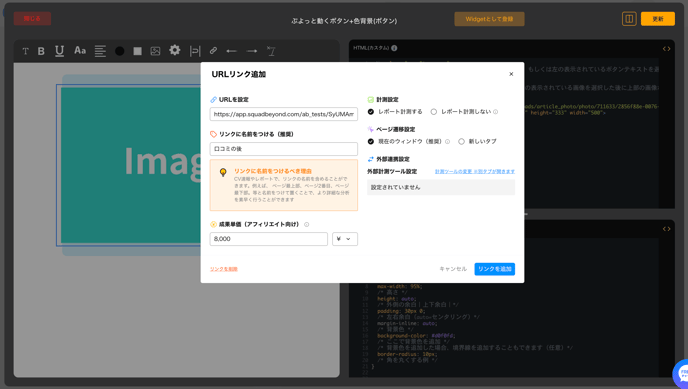688x389 pixels.
Task: Select レポート計測しない radio option
Action: (x=434, y=112)
